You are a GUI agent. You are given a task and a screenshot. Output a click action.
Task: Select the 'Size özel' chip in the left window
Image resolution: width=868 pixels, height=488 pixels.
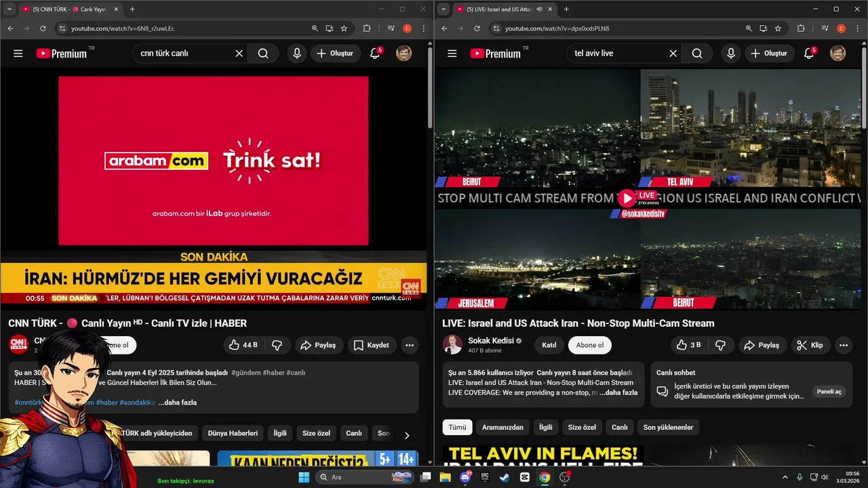pyautogui.click(x=316, y=433)
